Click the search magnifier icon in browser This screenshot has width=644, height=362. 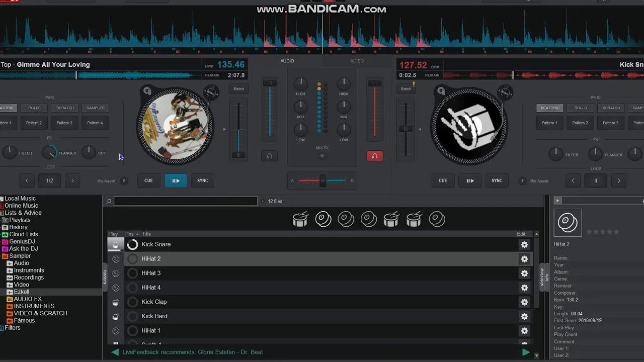coord(109,202)
